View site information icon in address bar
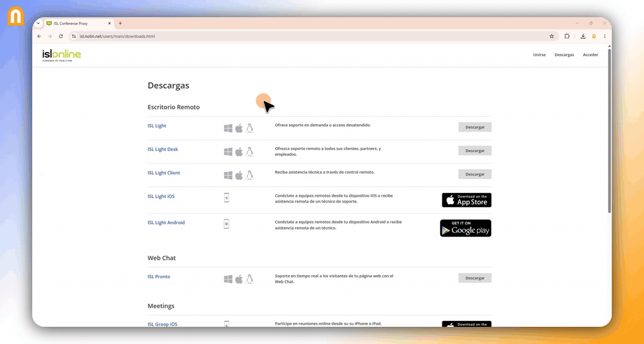This screenshot has width=644, height=344. (74, 36)
